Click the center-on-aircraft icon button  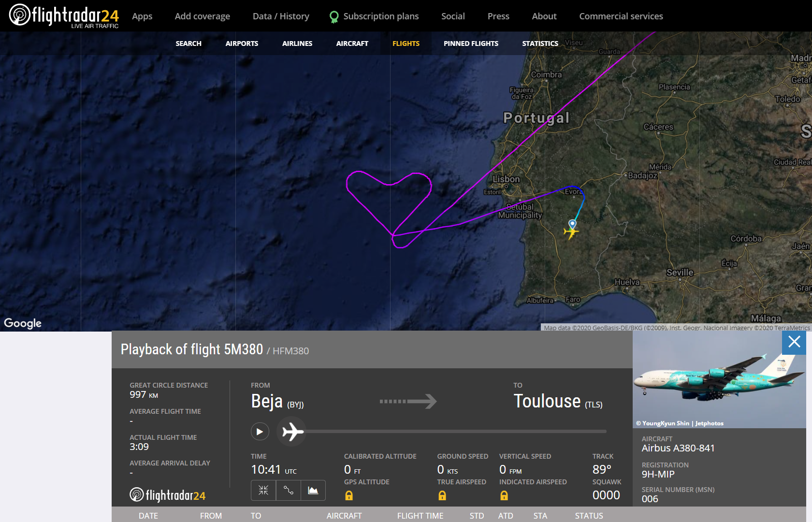coord(263,490)
